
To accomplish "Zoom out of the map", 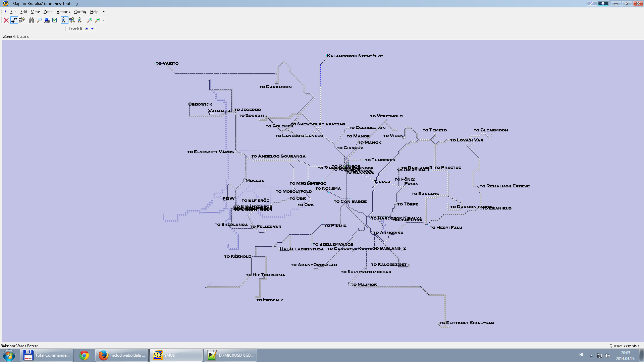I will pyautogui.click(x=97, y=20).
